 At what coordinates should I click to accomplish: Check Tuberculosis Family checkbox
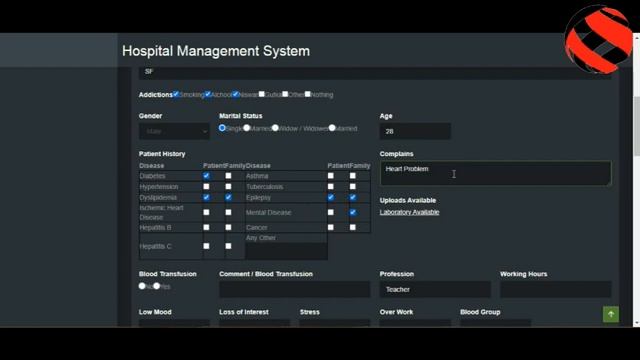pos(353,187)
